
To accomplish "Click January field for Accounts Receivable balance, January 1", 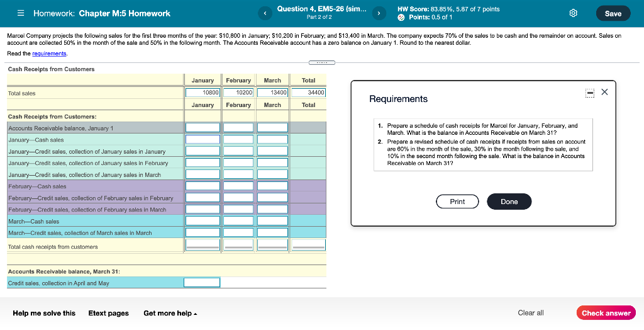I will [x=203, y=128].
